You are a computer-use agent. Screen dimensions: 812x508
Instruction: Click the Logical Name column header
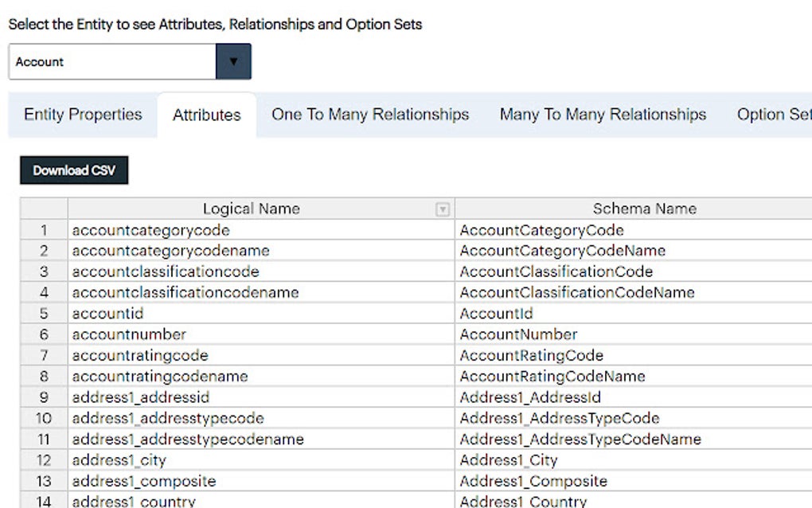click(x=251, y=209)
